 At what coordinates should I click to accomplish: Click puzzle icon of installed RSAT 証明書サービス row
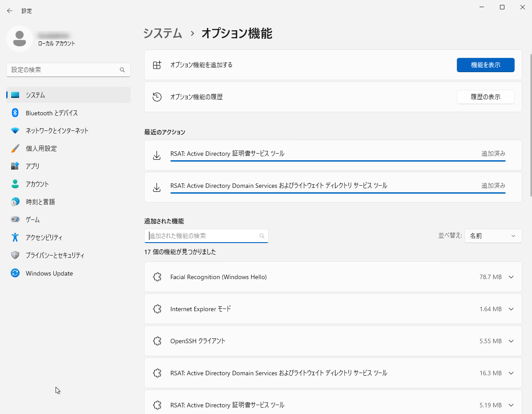[157, 405]
